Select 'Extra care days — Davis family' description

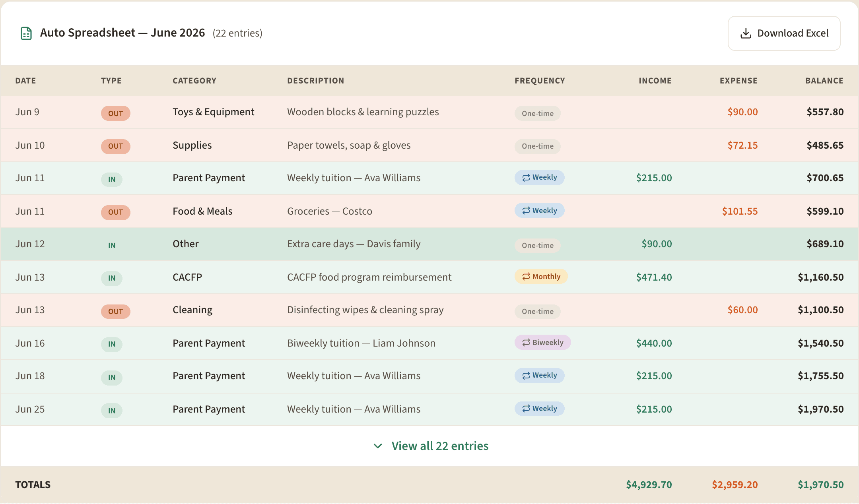354,244
